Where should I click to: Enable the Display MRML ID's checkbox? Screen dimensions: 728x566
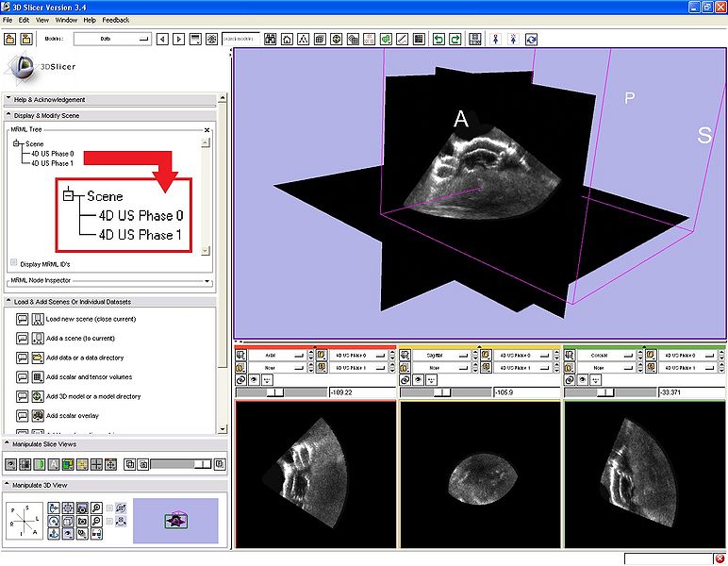pyautogui.click(x=14, y=262)
